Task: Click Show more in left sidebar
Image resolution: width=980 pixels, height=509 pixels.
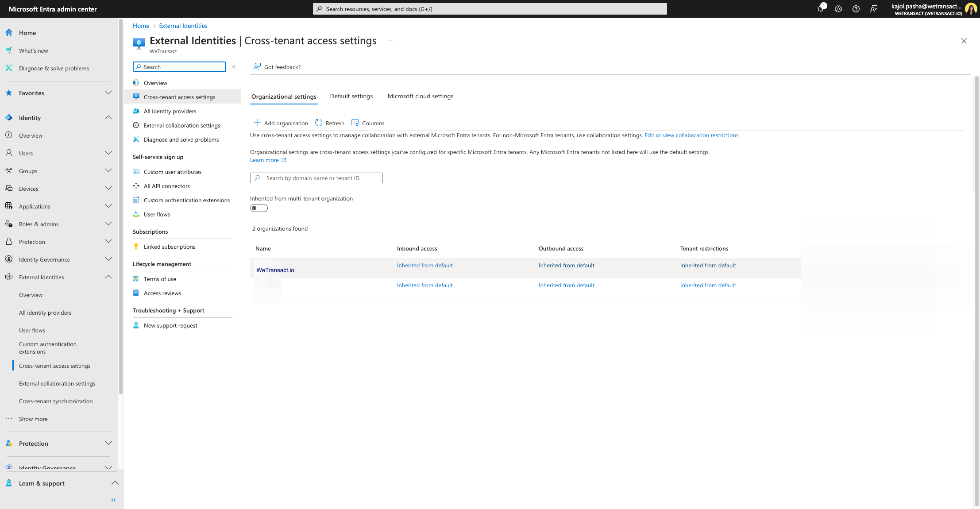Action: 33,419
